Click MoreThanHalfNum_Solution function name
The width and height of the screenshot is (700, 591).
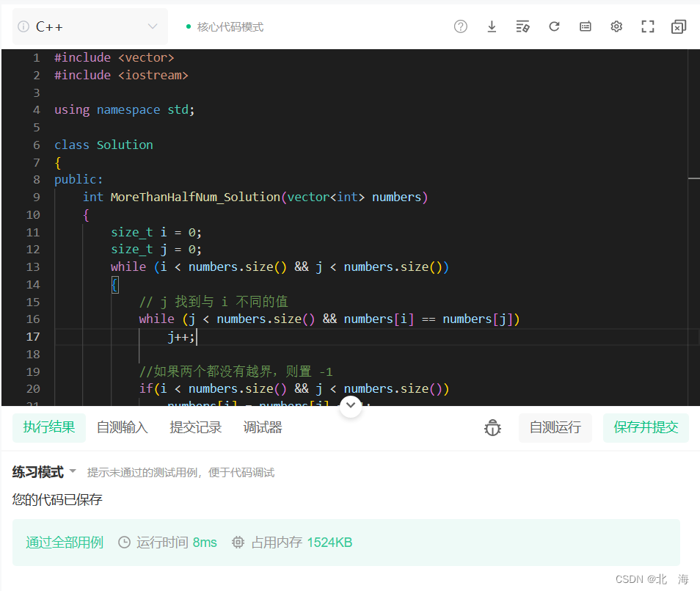click(x=195, y=197)
